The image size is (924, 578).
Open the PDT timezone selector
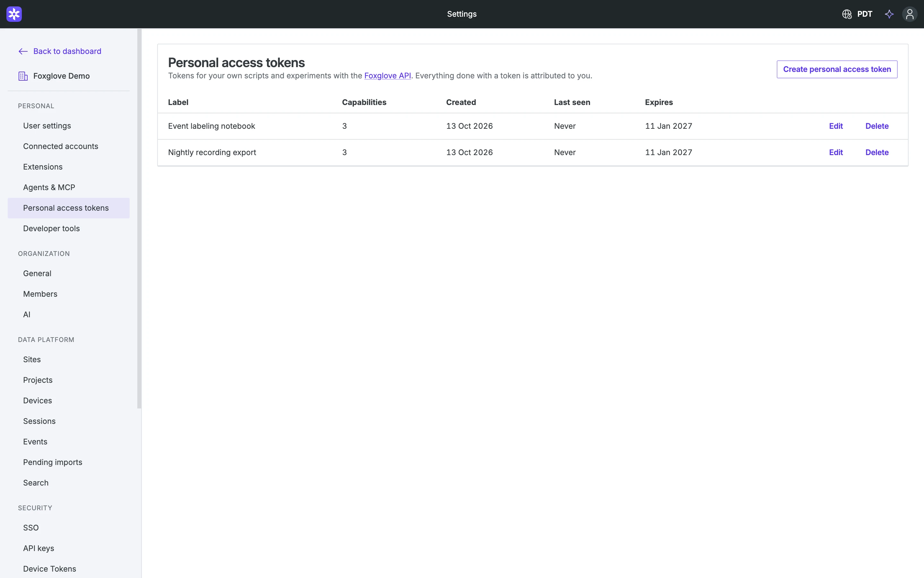pyautogui.click(x=864, y=14)
